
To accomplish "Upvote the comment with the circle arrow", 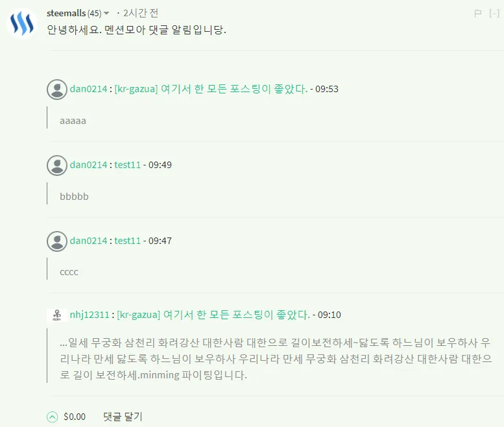I will pyautogui.click(x=53, y=417).
